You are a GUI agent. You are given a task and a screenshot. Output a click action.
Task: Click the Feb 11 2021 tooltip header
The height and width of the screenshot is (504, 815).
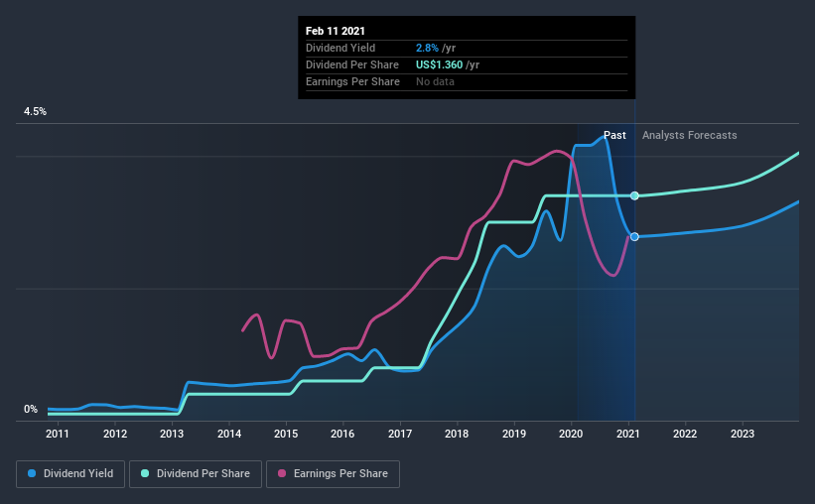(336, 31)
